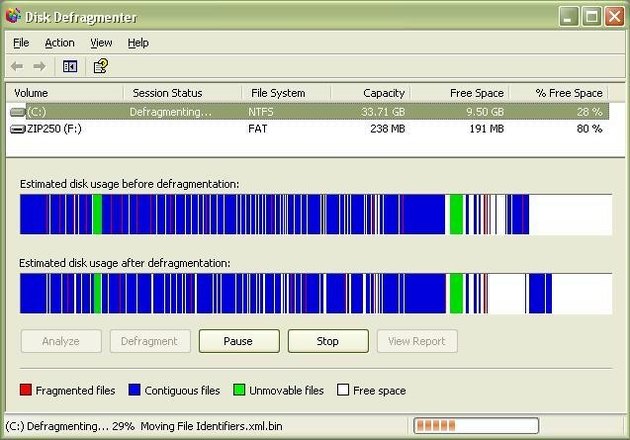This screenshot has width=630, height=440.
Task: Click the status bar 'Moving File Identifiers.xml.bin' text
Action: click(x=211, y=426)
